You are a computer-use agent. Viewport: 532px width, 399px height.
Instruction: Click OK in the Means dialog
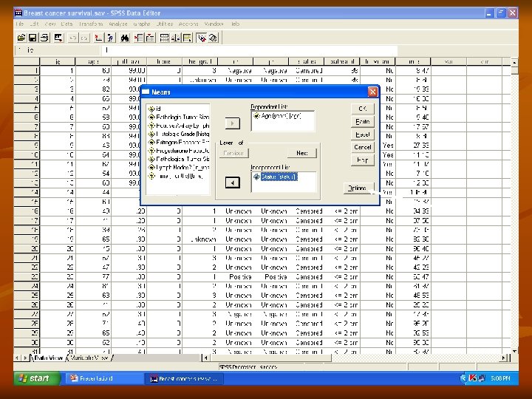pos(362,109)
